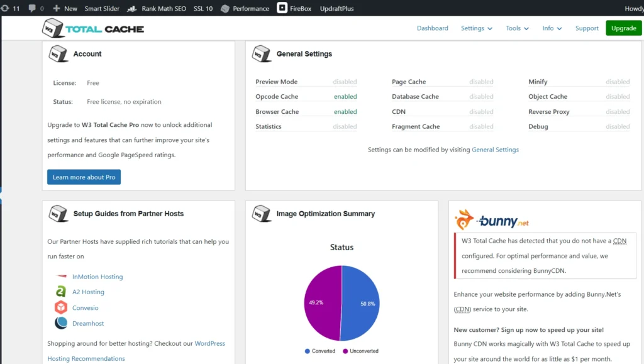Click the plus icon next to New
The image size is (644, 364).
click(x=57, y=8)
